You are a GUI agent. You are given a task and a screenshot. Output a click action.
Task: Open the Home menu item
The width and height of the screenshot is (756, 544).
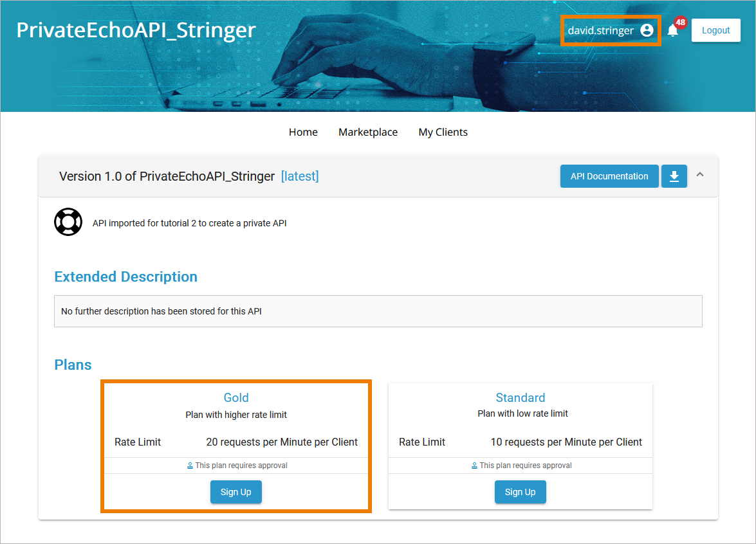pos(303,132)
